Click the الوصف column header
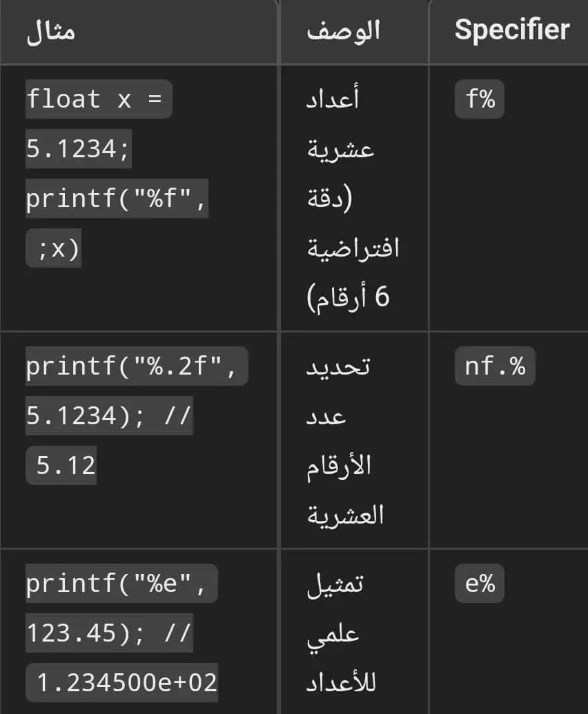The width and height of the screenshot is (588, 714). [344, 31]
